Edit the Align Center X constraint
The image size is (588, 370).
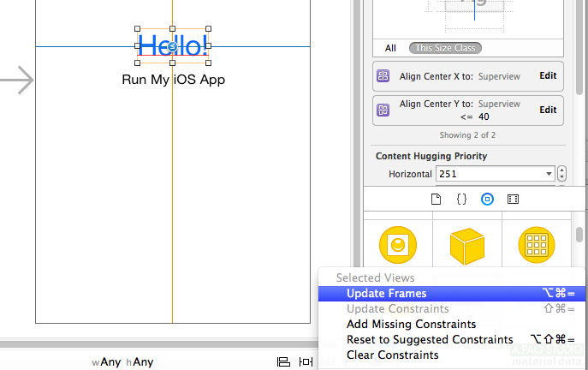tap(548, 76)
